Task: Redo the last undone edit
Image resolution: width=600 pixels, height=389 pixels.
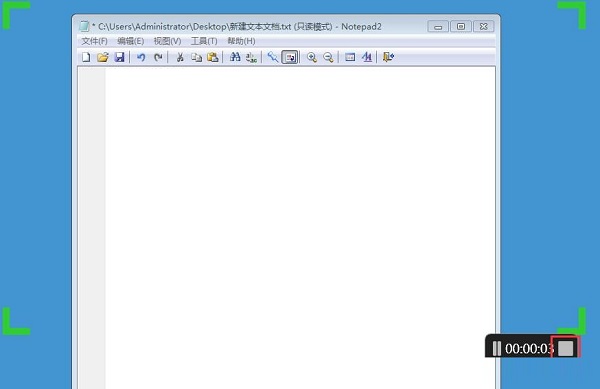Action: [x=158, y=57]
